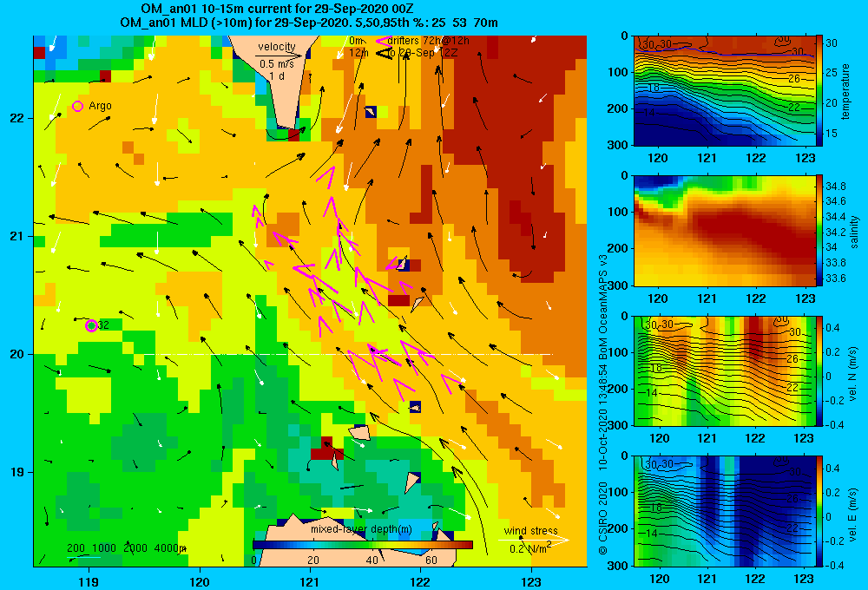868x590 pixels.
Task: Click the salinity colorbar on the right
Action: (819, 231)
